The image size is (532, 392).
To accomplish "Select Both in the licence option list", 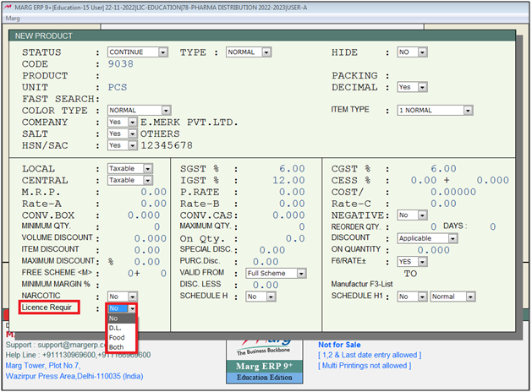I will (x=122, y=347).
